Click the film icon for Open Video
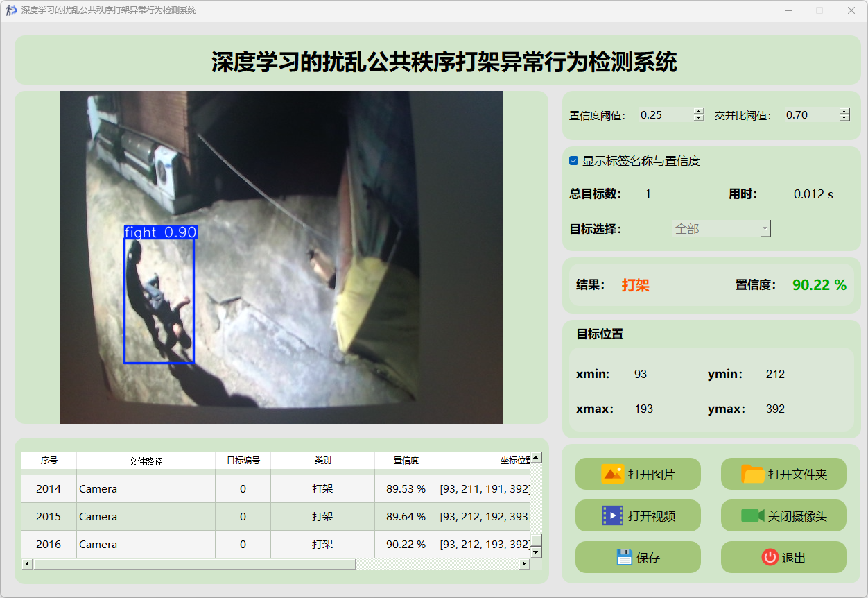The height and width of the screenshot is (598, 868). [613, 515]
